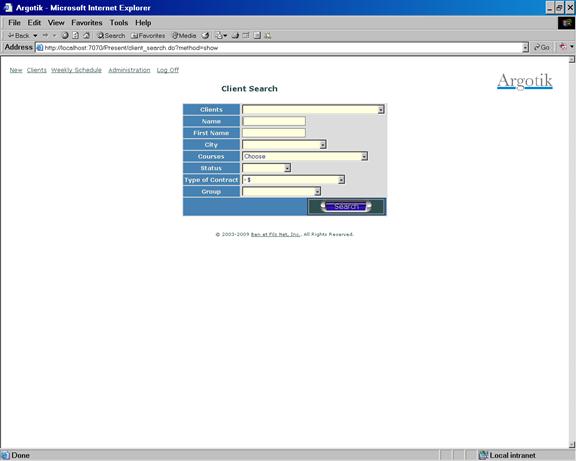Click into the First Name field
The width and height of the screenshot is (576, 461).
(x=274, y=133)
